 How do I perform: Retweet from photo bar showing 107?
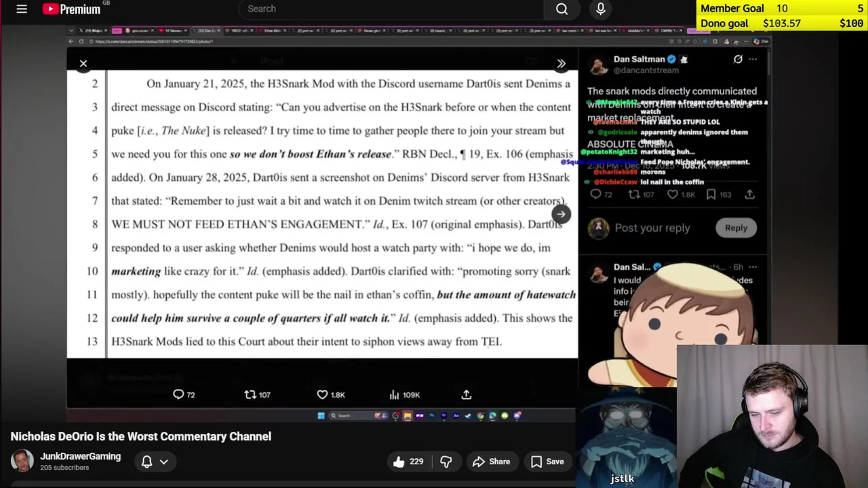(258, 394)
